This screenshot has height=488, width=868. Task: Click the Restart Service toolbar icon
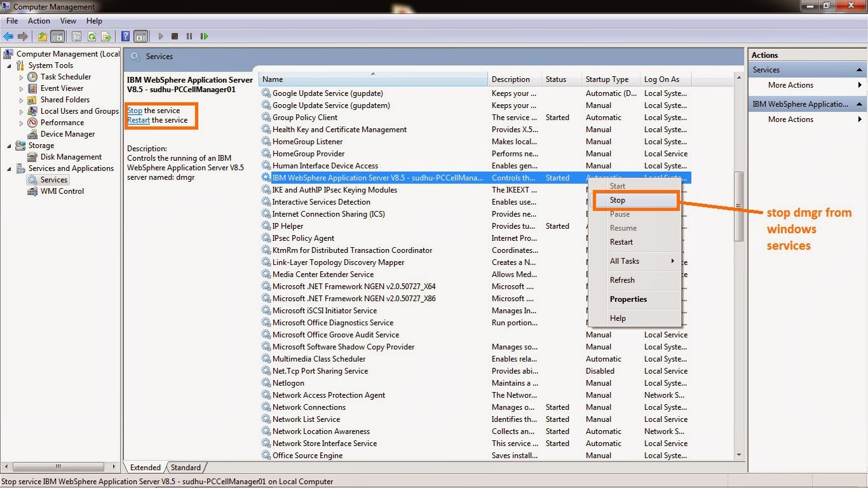pos(204,36)
